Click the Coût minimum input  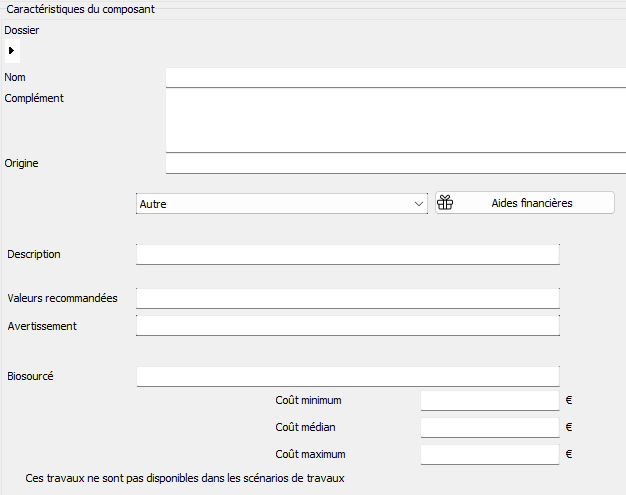click(x=490, y=400)
